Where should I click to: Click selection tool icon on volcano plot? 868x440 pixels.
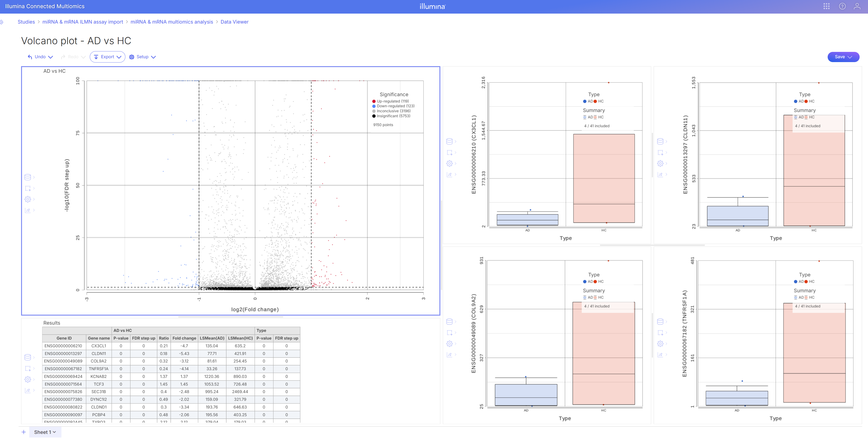tap(28, 188)
